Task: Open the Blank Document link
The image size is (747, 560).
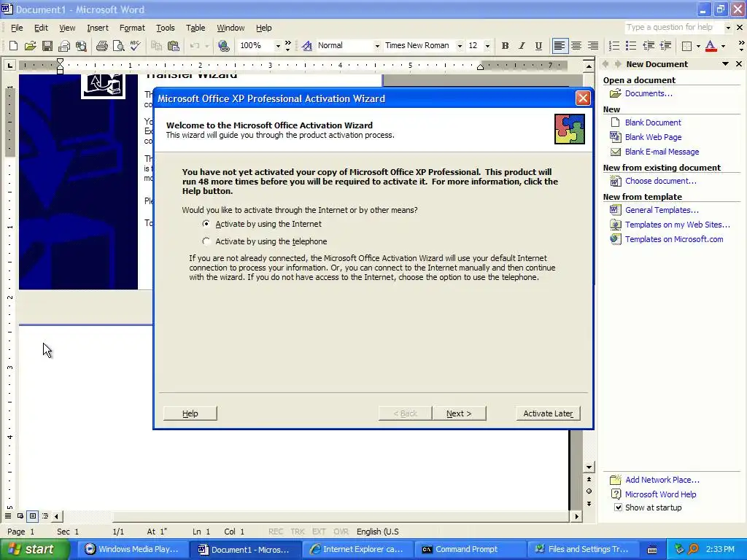Action: [653, 122]
